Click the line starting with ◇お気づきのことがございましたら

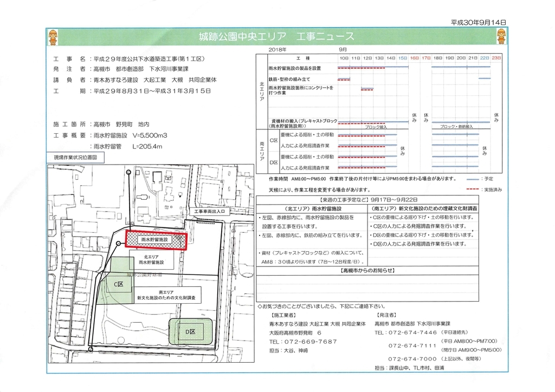pyautogui.click(x=322, y=306)
